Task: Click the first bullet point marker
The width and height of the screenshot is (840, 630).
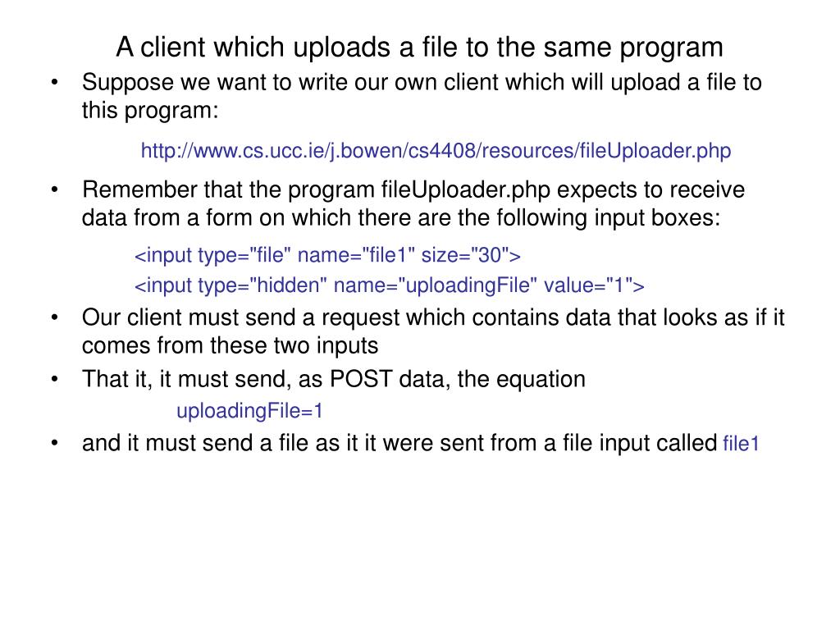Action: pos(54,83)
